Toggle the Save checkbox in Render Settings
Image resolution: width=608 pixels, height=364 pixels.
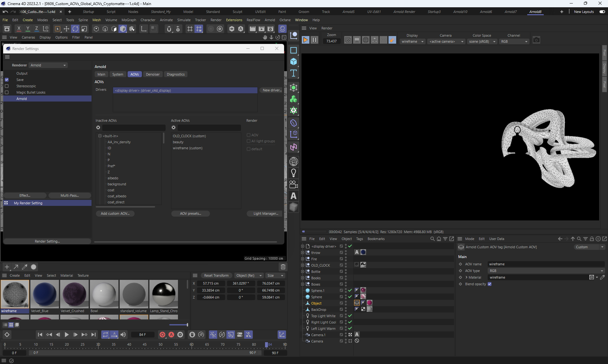7,80
